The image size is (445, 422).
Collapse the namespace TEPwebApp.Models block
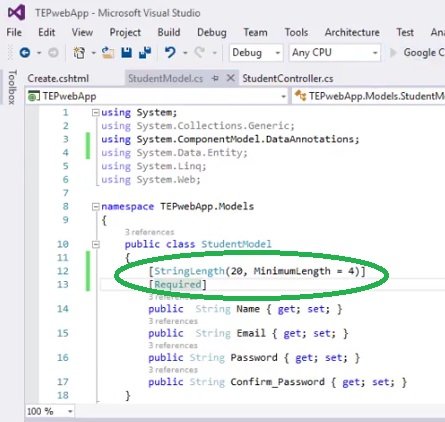96,207
